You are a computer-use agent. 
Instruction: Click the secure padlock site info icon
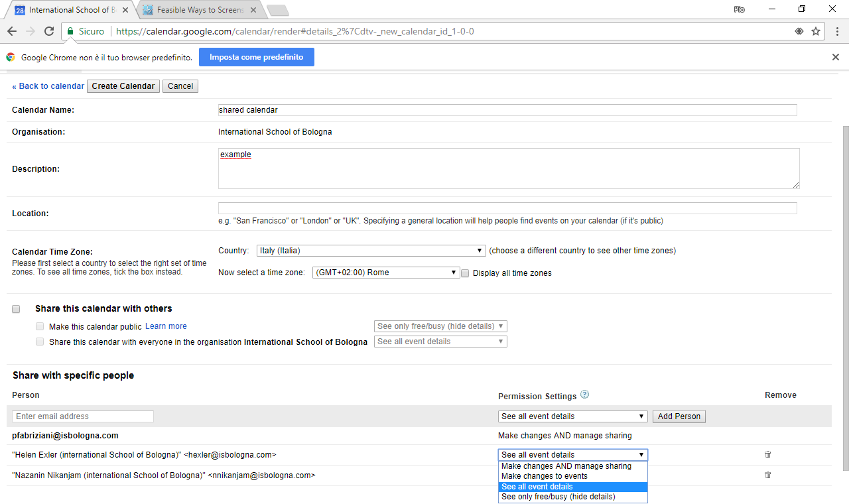pos(70,31)
